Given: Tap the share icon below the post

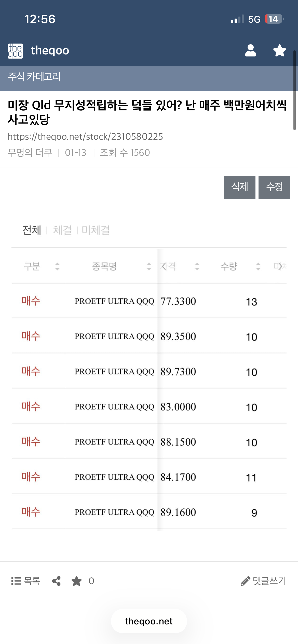Looking at the screenshot, I should point(56,581).
